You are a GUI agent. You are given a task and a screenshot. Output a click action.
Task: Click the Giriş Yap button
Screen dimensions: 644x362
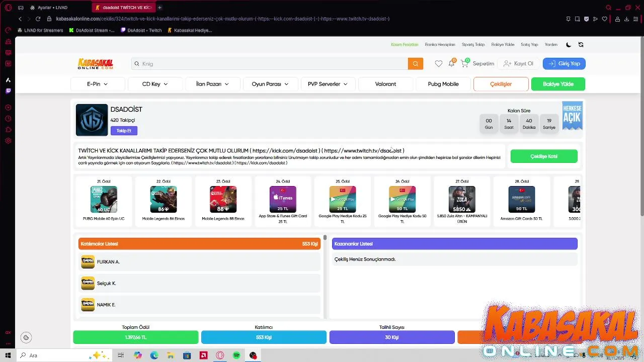564,64
